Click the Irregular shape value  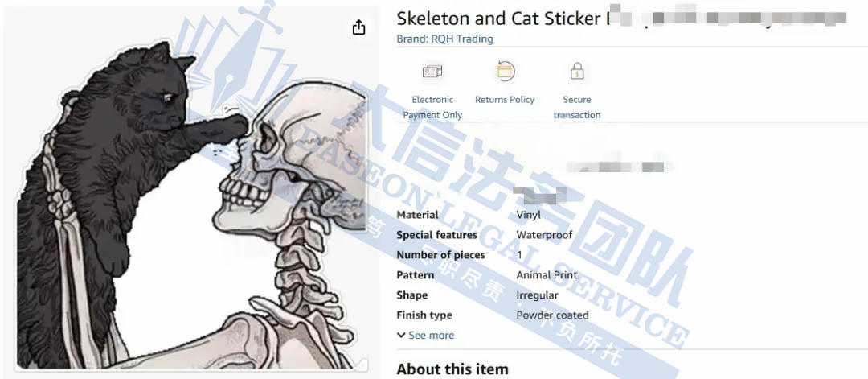(x=537, y=295)
